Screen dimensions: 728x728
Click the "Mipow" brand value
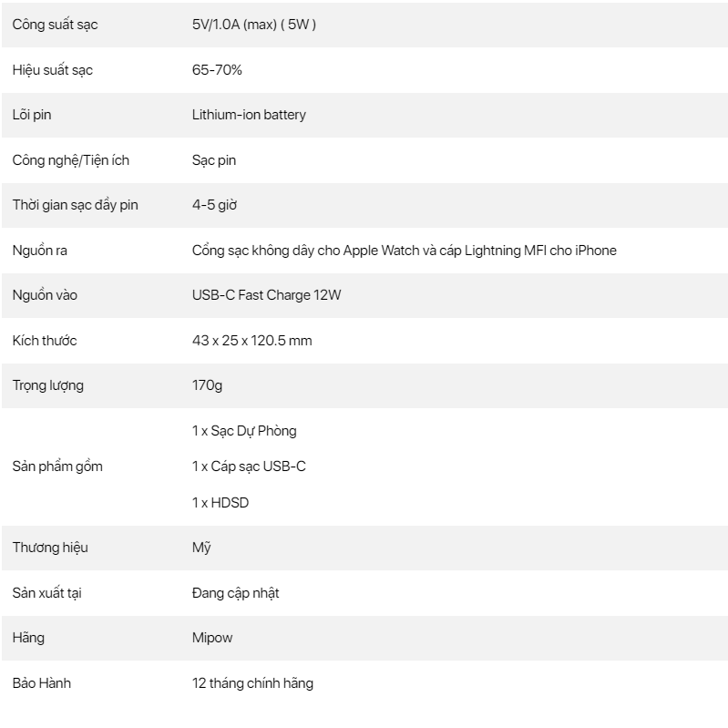point(212,638)
